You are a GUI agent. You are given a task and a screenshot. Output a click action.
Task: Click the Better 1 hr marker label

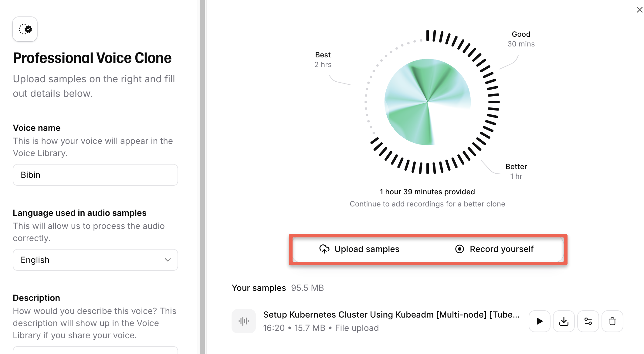coord(516,171)
